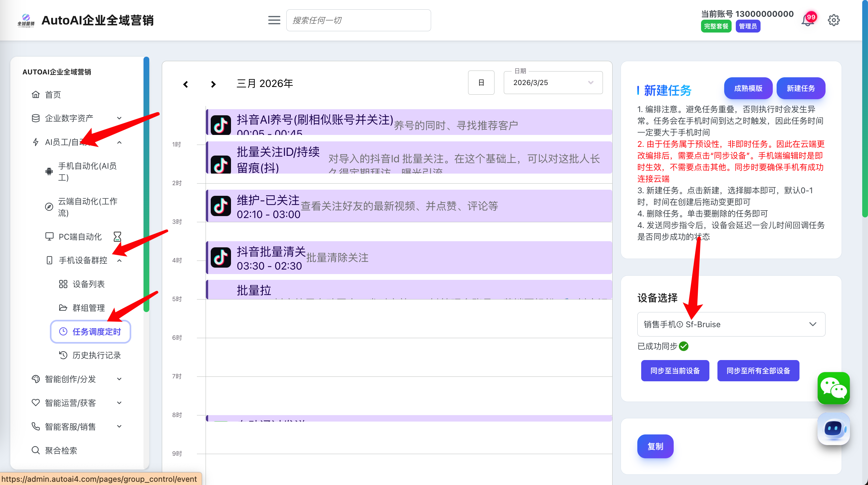Open the WeChat floating icon
This screenshot has width=868, height=485.
833,388
